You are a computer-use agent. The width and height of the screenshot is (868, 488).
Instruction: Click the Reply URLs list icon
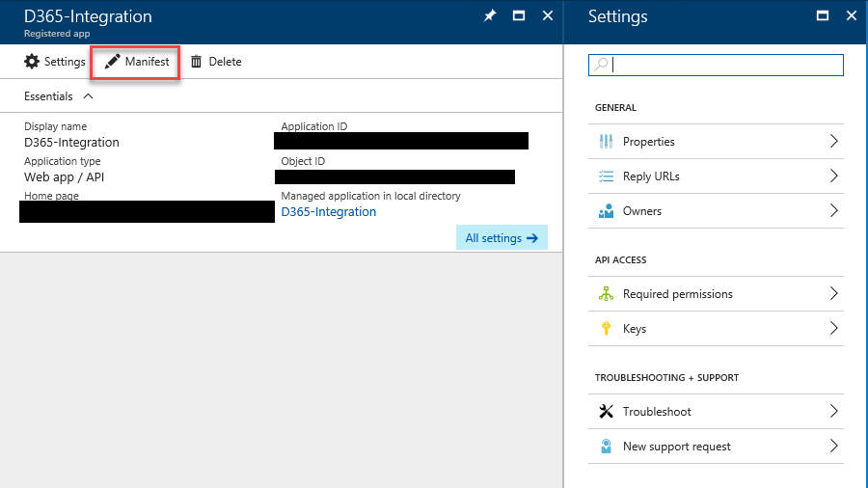[x=607, y=176]
